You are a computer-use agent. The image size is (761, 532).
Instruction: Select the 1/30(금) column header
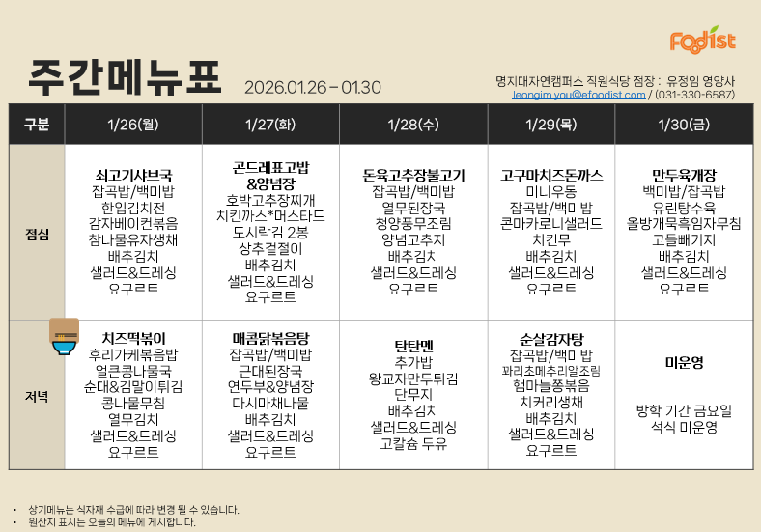pyautogui.click(x=683, y=124)
